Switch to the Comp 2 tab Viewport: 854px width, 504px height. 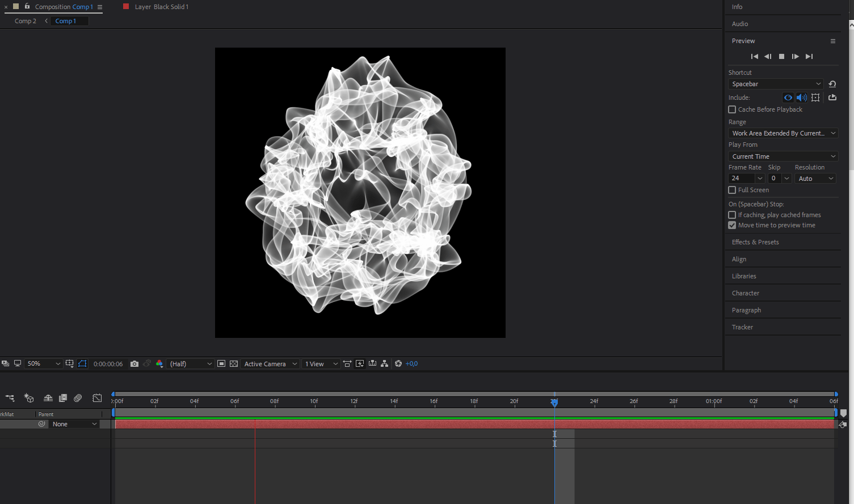click(x=26, y=21)
